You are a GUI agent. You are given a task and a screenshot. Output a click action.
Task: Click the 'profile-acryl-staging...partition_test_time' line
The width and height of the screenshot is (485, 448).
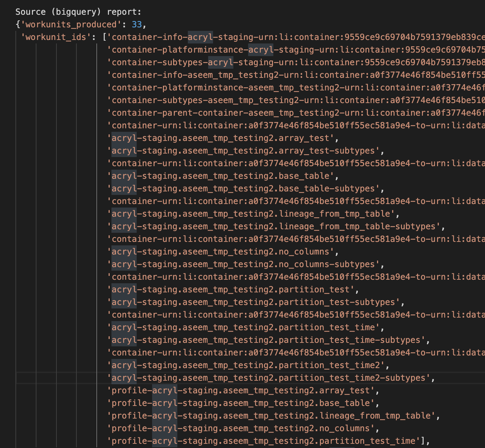pos(268,441)
